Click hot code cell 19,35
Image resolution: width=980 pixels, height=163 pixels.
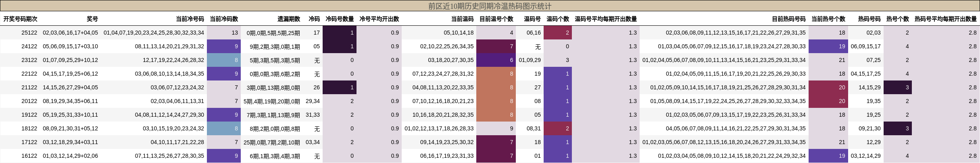point(874,101)
